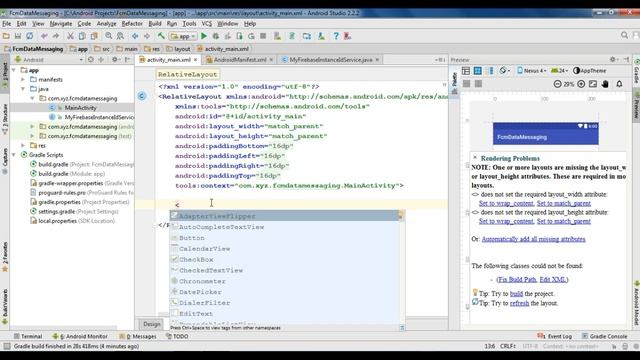
Task: Open the Terminal tool window
Action: (x=28, y=336)
